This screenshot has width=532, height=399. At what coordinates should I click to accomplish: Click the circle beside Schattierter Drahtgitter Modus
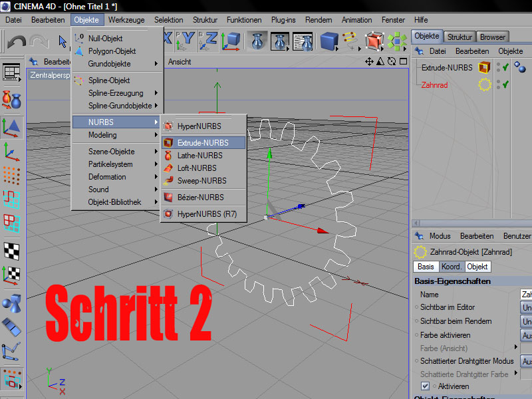(x=416, y=361)
